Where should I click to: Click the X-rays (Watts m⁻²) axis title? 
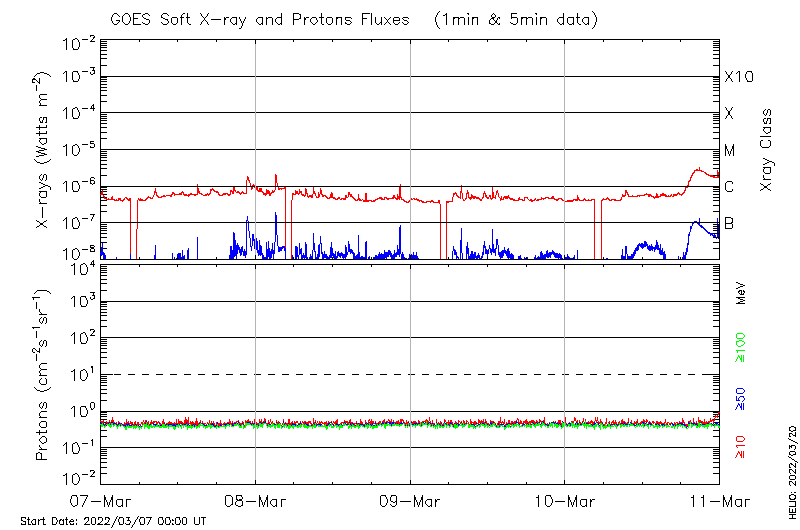(x=43, y=150)
